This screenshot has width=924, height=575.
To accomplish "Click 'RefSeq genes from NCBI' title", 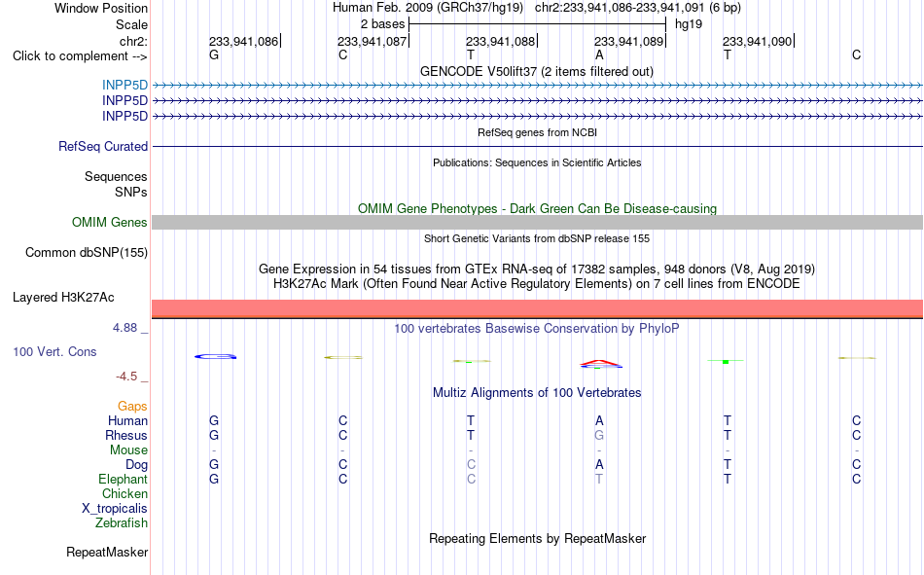I will (x=537, y=132).
